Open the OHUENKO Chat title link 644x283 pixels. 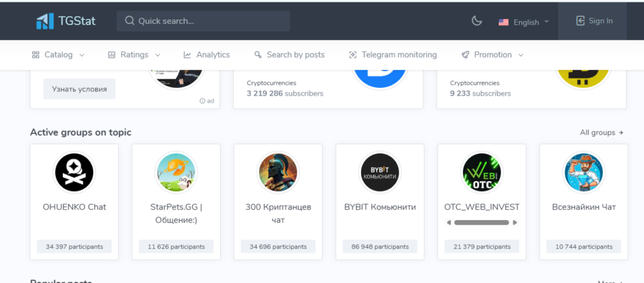click(74, 207)
